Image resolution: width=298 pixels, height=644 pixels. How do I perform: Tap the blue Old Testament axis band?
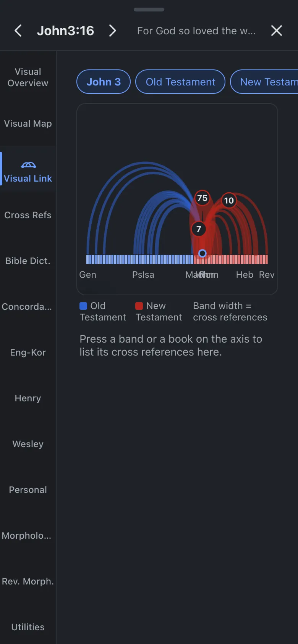tap(140, 259)
